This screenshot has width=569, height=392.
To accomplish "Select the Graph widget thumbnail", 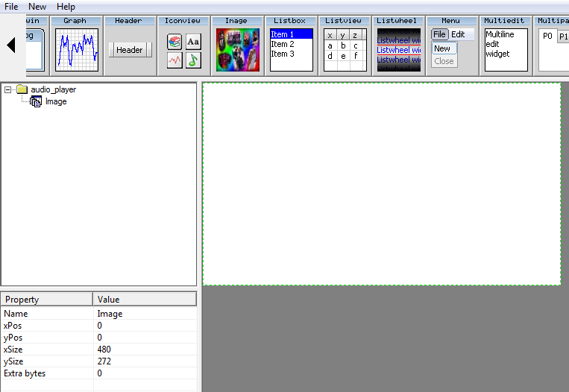I will pyautogui.click(x=77, y=50).
